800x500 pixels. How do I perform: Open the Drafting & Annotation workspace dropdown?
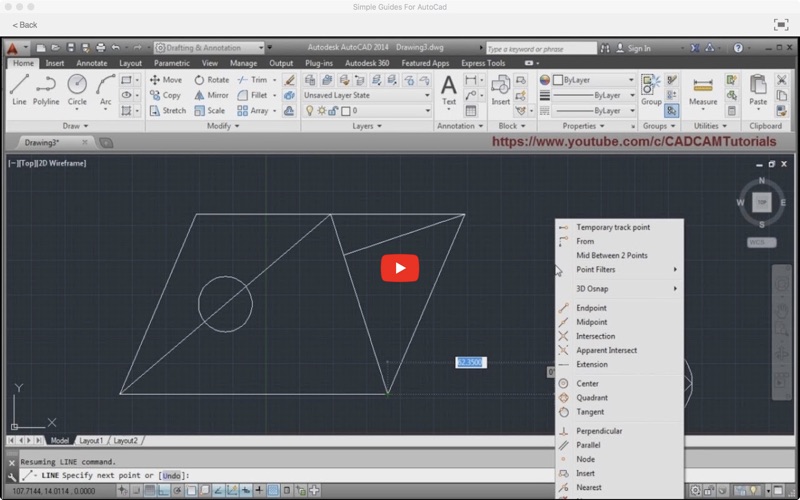coord(209,48)
